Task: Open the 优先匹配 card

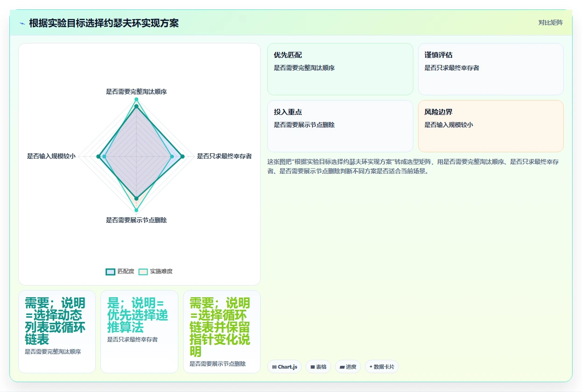Action: click(340, 69)
